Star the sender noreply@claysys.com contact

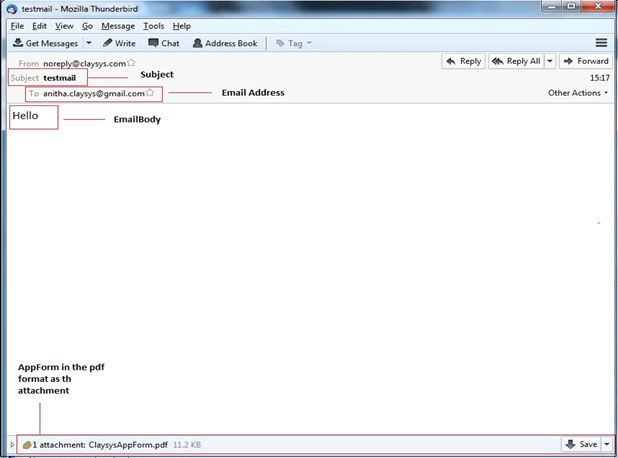[x=131, y=63]
